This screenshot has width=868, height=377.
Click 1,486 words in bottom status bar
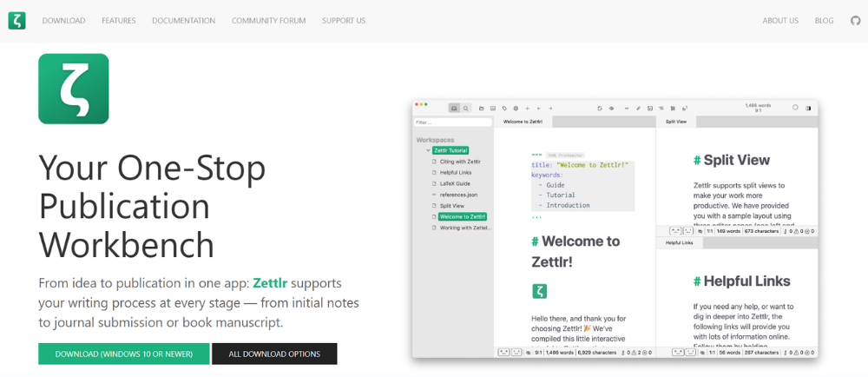click(x=560, y=353)
